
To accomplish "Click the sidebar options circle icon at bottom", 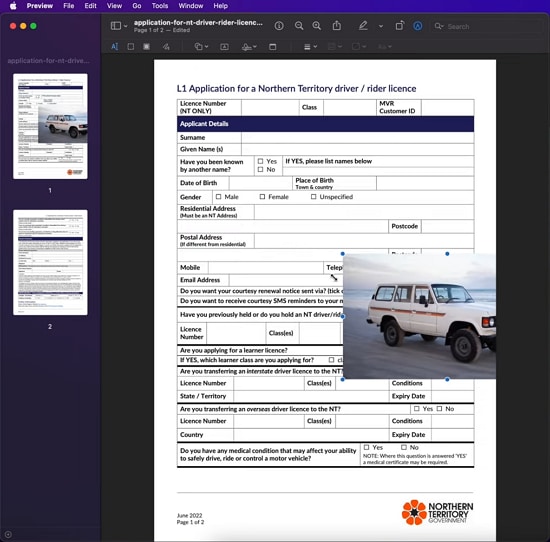I will click(8, 535).
